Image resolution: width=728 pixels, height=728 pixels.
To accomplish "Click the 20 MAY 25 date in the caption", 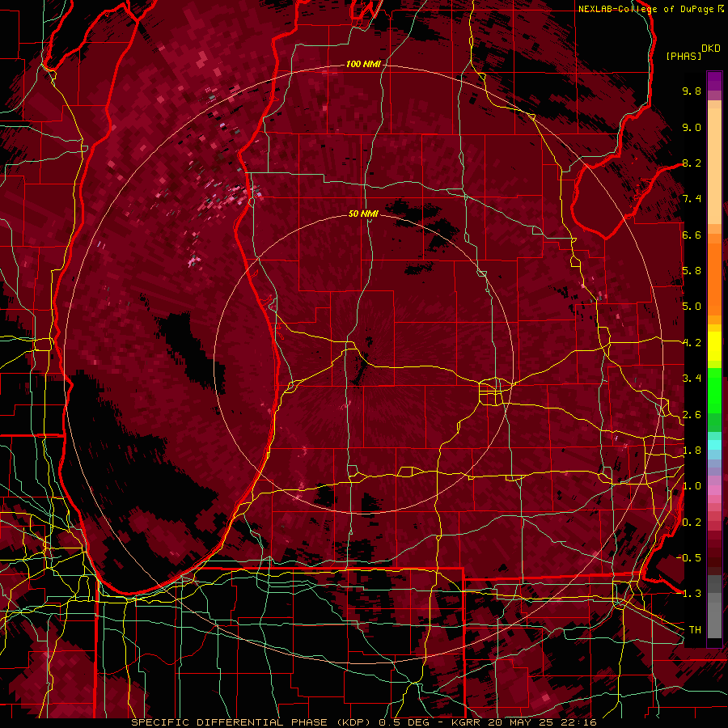I will pos(521,722).
